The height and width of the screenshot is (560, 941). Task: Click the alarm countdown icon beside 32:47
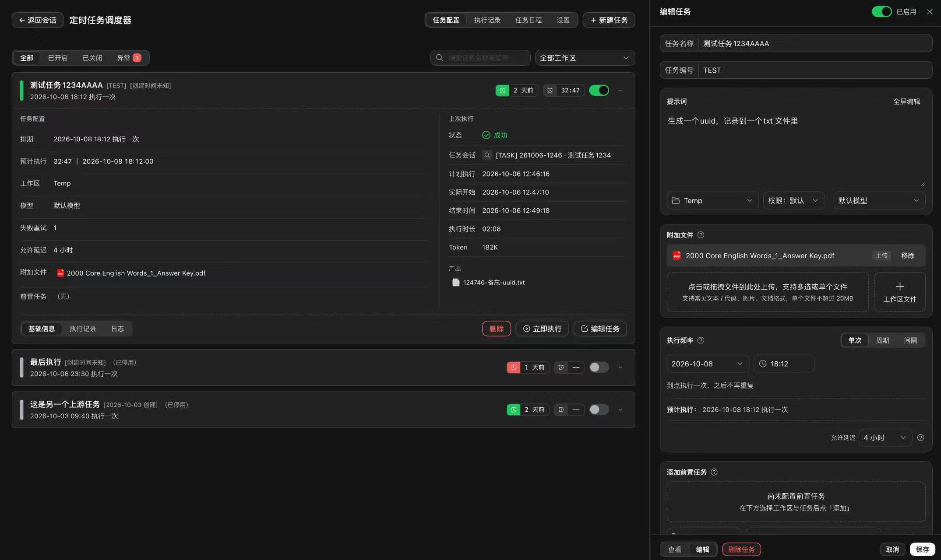click(550, 91)
